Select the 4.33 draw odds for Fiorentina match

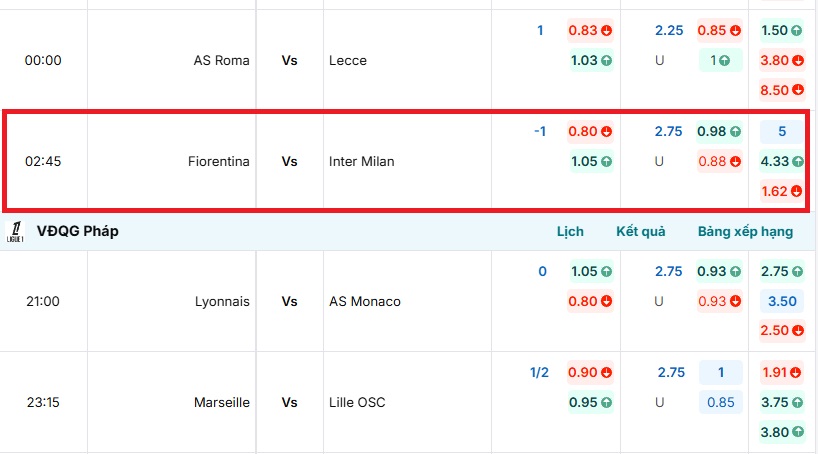tap(782, 161)
